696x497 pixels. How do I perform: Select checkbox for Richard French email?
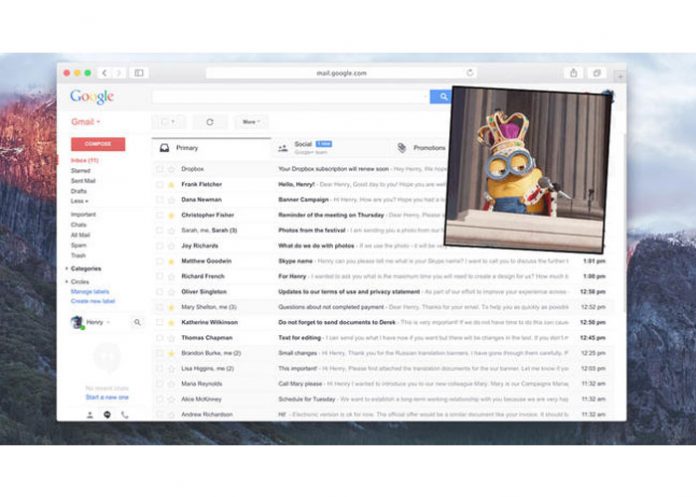click(160, 276)
